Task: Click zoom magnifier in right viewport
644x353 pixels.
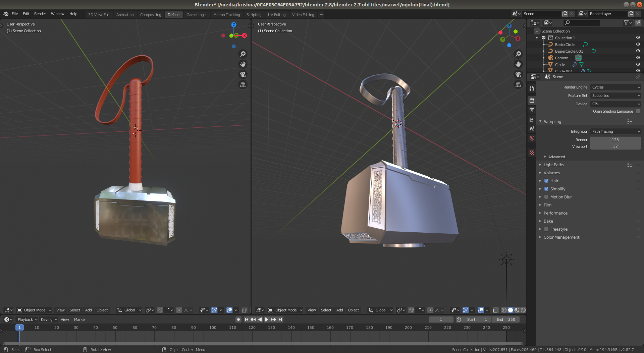Action: tap(518, 54)
